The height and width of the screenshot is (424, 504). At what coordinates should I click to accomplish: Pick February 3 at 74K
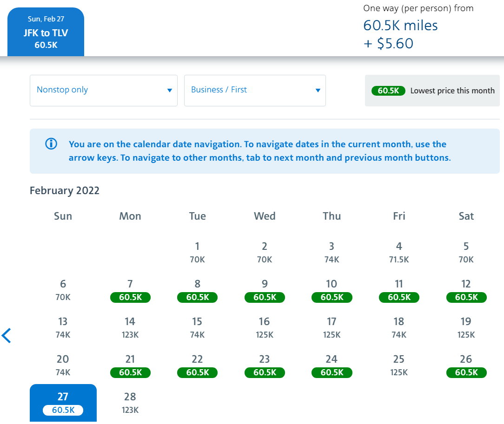(x=332, y=253)
